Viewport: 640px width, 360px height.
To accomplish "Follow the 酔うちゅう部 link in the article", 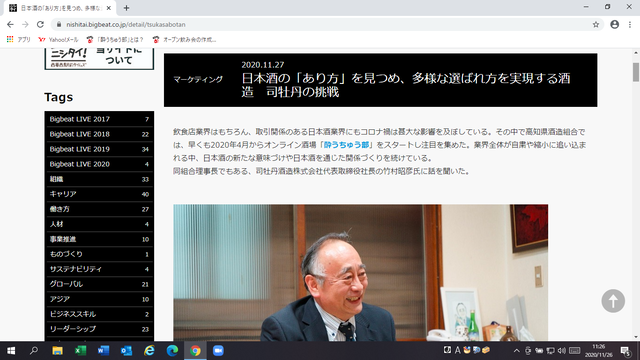I will pos(346,145).
